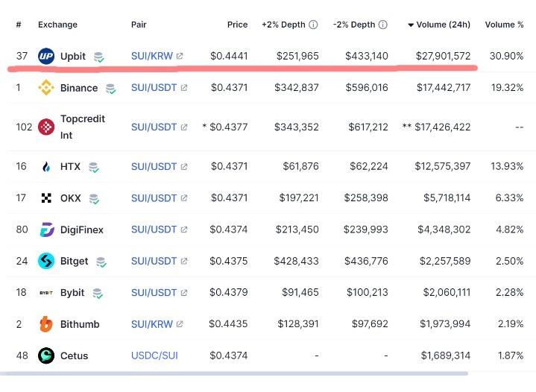Click the DigiFinex logo icon

tap(46, 230)
